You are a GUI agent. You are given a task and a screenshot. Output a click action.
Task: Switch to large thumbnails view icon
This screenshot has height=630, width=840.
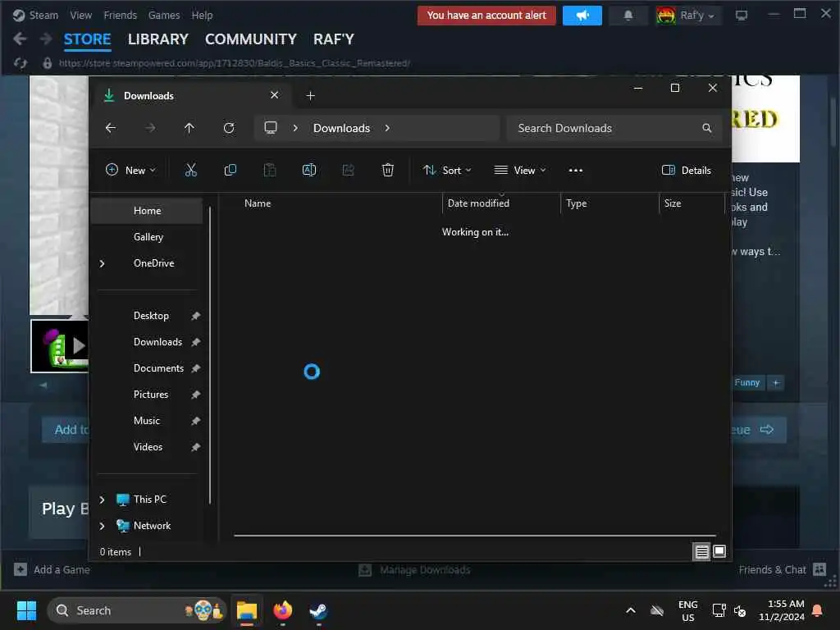[x=719, y=551]
